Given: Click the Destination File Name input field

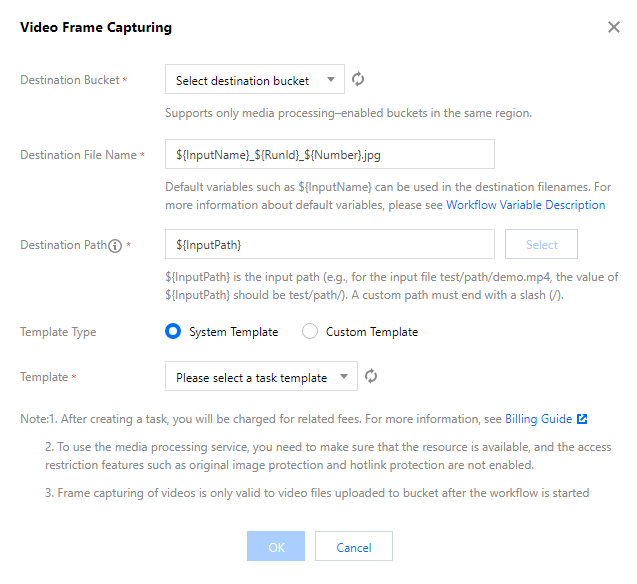Looking at the screenshot, I should (x=330, y=155).
